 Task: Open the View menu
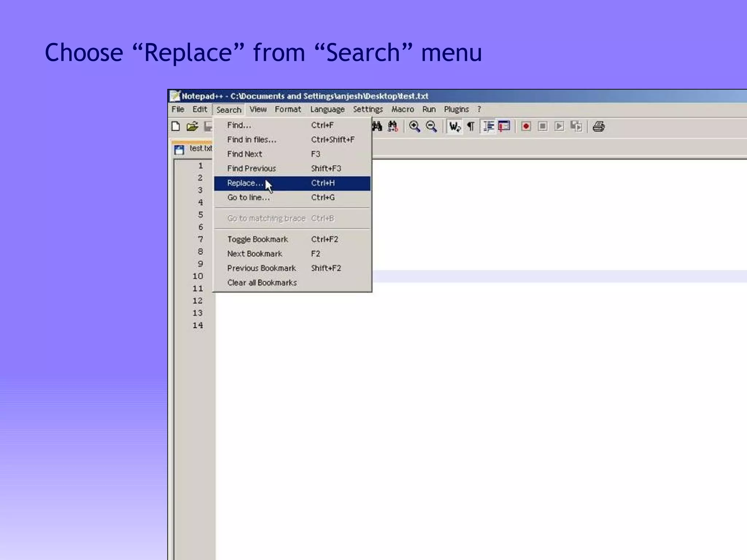[x=258, y=109]
